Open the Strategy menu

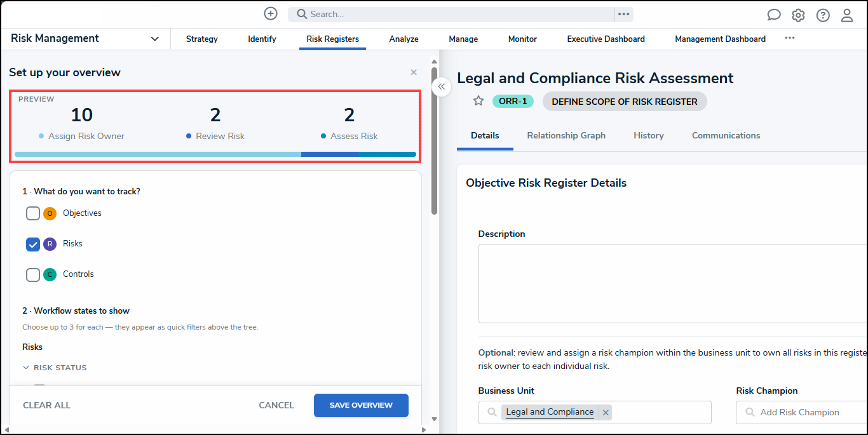[202, 39]
